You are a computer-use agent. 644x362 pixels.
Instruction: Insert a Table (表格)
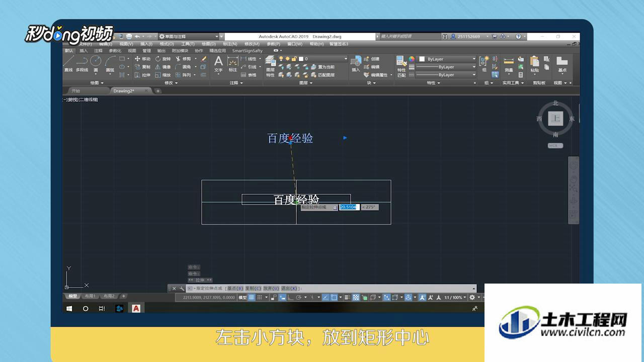pyautogui.click(x=249, y=75)
